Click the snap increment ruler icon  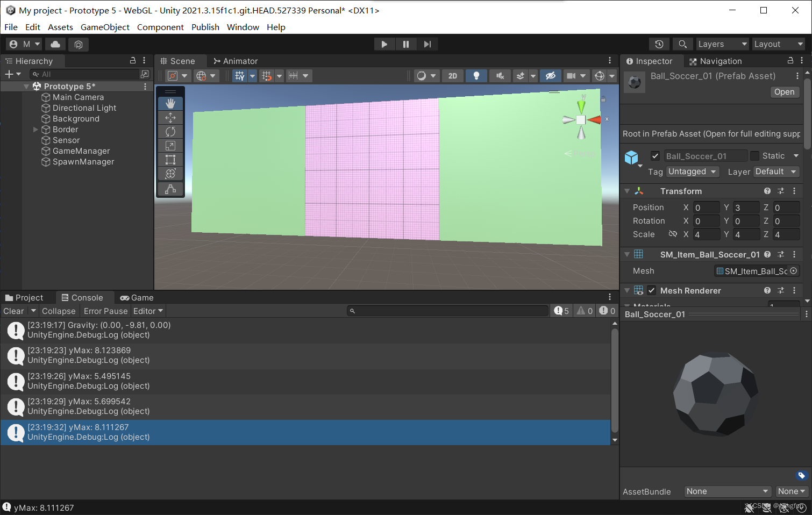(294, 76)
